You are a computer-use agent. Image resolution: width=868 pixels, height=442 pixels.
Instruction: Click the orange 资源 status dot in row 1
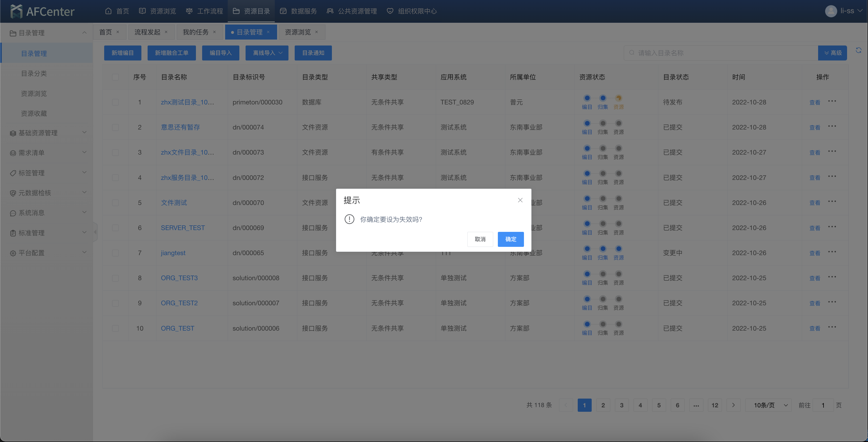[618, 98]
